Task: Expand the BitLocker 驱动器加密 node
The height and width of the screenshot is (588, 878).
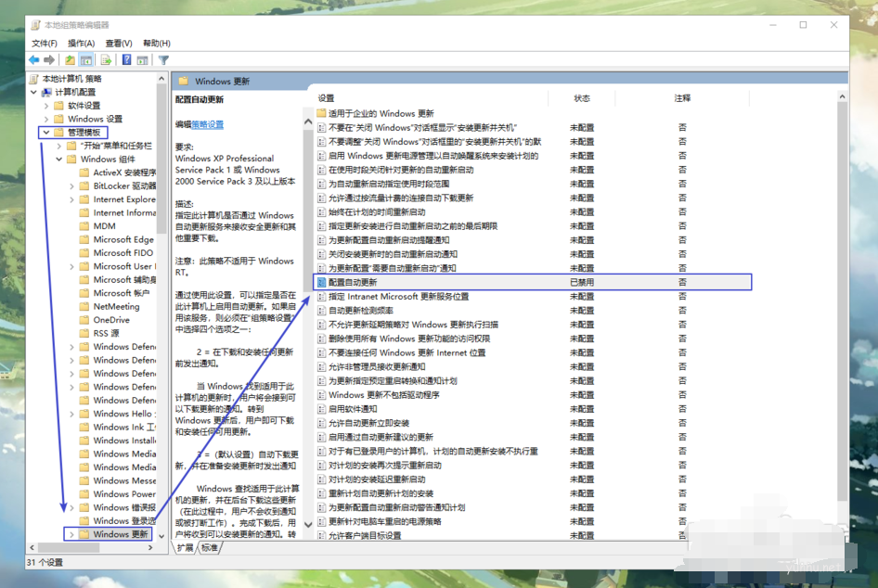Action: point(71,185)
